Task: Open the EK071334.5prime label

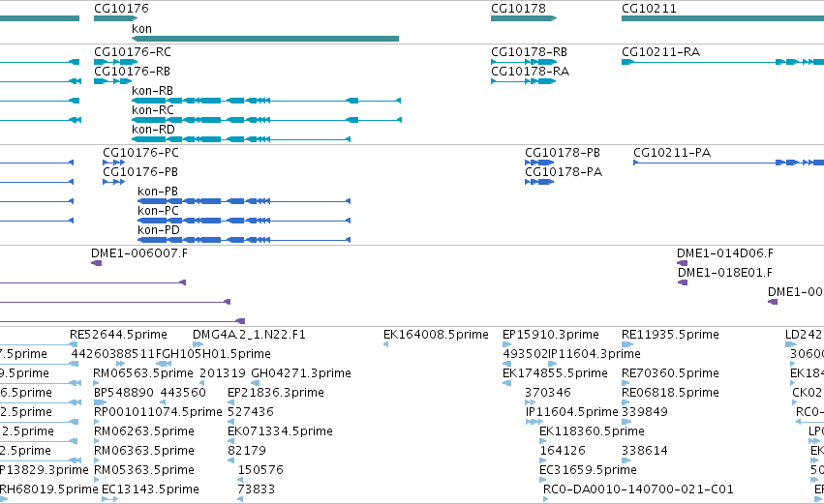Action: [280, 431]
